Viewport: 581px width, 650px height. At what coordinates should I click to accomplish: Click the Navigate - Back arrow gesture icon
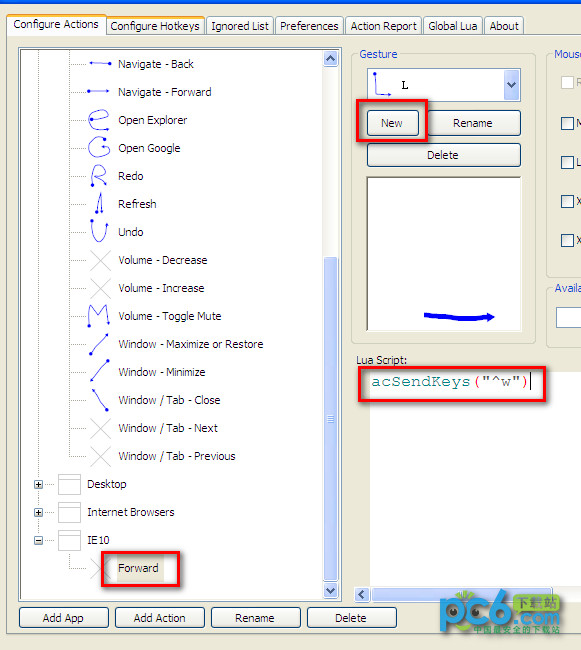tap(100, 64)
